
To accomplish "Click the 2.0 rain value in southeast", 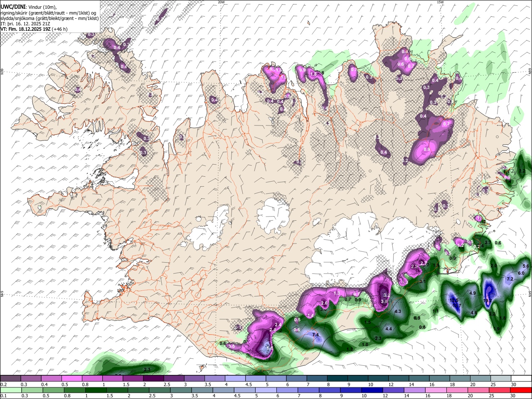I will 493,266.
